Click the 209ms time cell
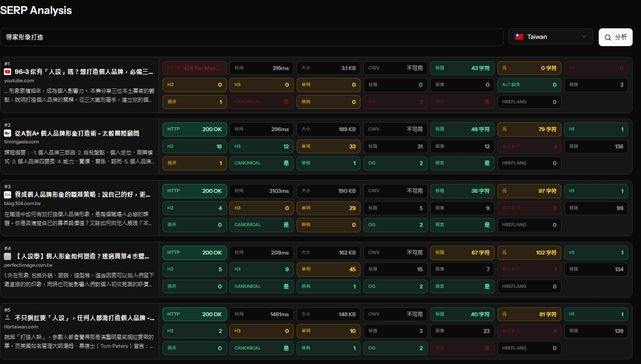The width and height of the screenshot is (641, 364). tap(262, 253)
